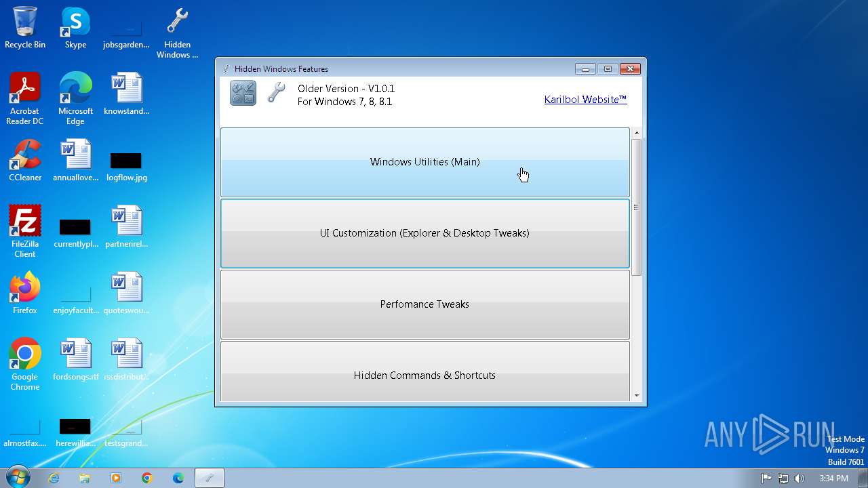Open the Windows Start menu

tap(17, 478)
